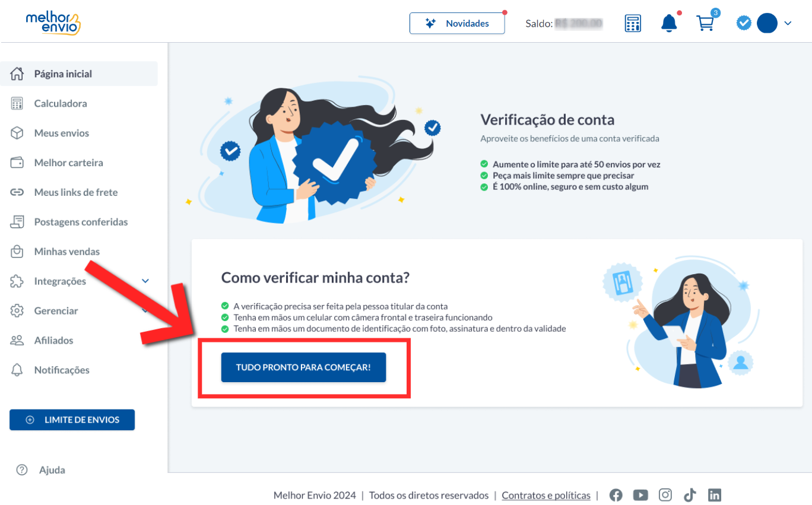Click the LIMITE DE ENVIOS button
Viewport: 812px width, 505px height.
(x=72, y=420)
